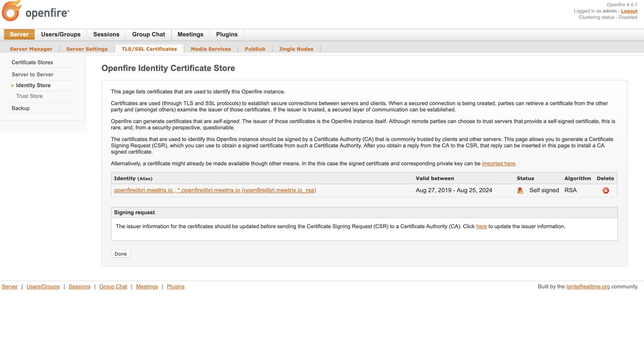Viewport: 644px width, 349px height.
Task: Go to Media Services subtab
Action: [x=211, y=49]
